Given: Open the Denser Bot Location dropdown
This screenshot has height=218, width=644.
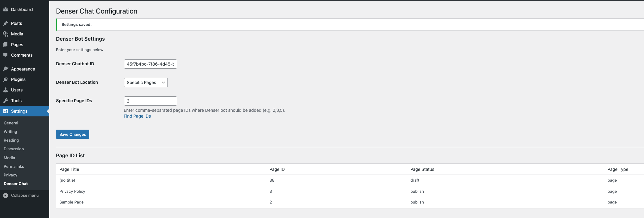Looking at the screenshot, I should point(146,83).
